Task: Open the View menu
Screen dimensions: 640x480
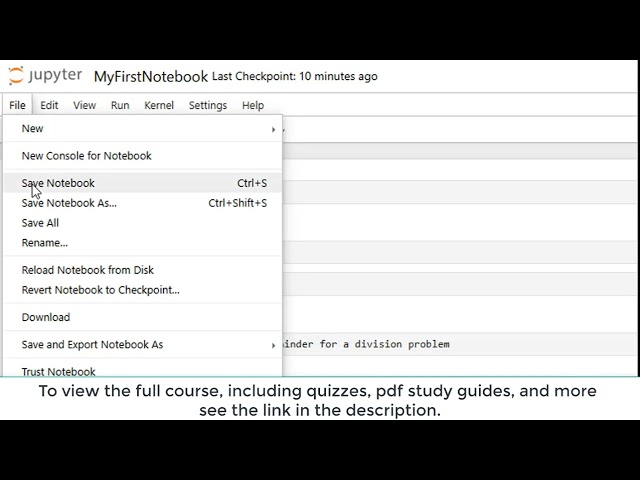Action: [84, 105]
